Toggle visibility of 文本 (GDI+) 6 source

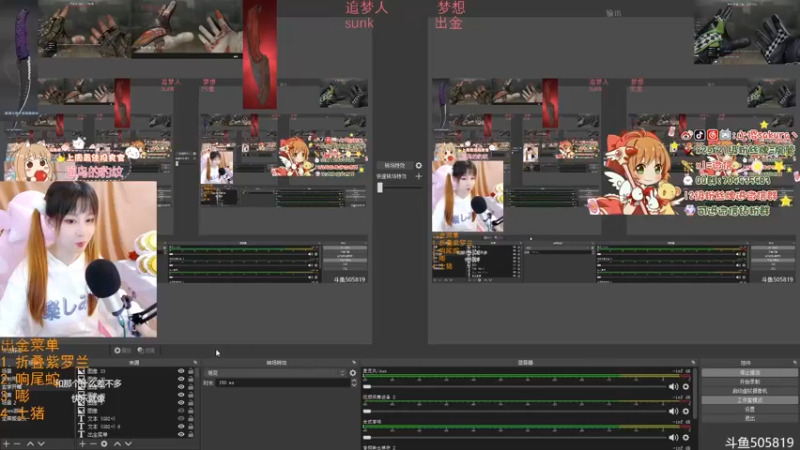coord(181,426)
